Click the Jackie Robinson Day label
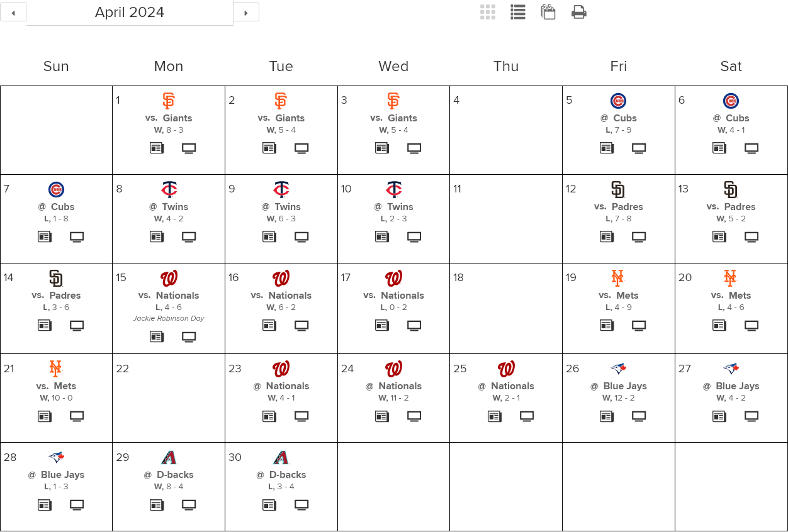Image resolution: width=788 pixels, height=532 pixels. (x=169, y=318)
